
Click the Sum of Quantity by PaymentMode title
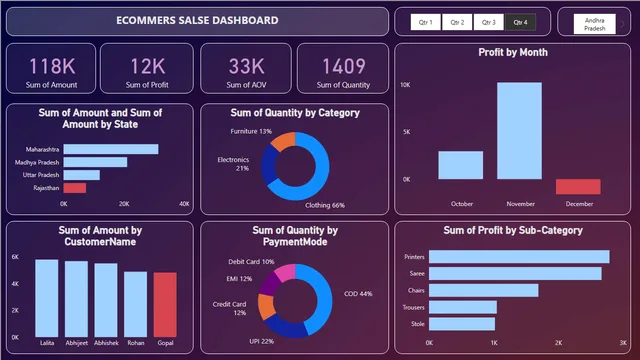pos(295,236)
